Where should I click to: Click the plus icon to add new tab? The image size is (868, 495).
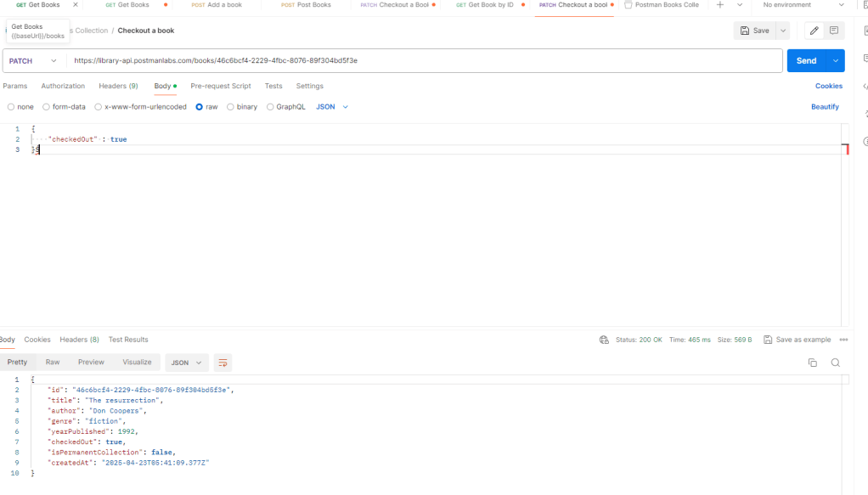click(x=720, y=5)
